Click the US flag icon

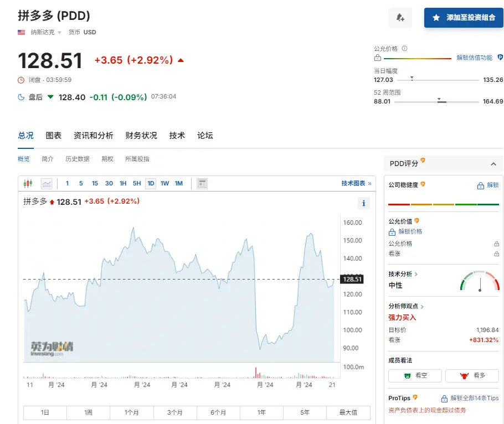pos(21,32)
